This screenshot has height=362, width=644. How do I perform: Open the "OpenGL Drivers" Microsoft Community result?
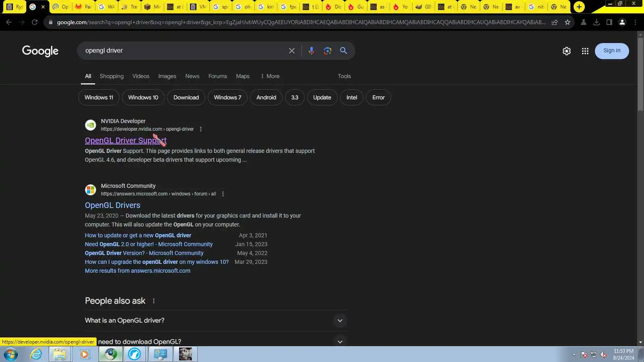(x=113, y=205)
